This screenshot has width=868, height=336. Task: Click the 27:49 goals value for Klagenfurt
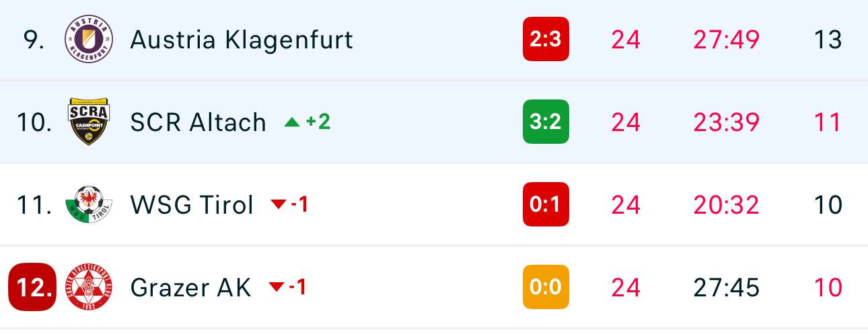pyautogui.click(x=726, y=40)
